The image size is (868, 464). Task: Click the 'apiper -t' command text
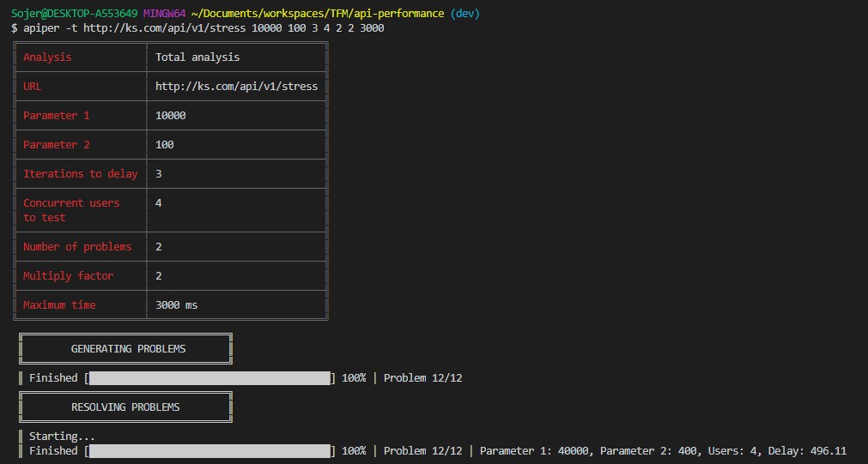tap(51, 27)
